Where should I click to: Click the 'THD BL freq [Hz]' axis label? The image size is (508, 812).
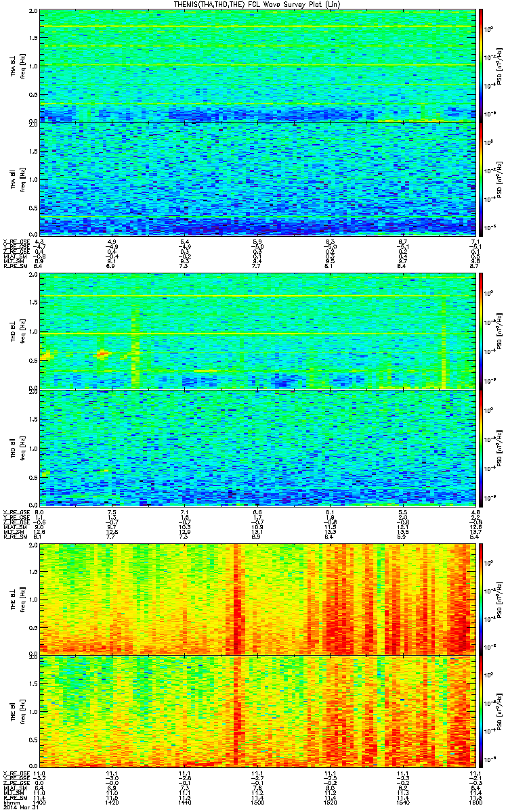click(17, 332)
